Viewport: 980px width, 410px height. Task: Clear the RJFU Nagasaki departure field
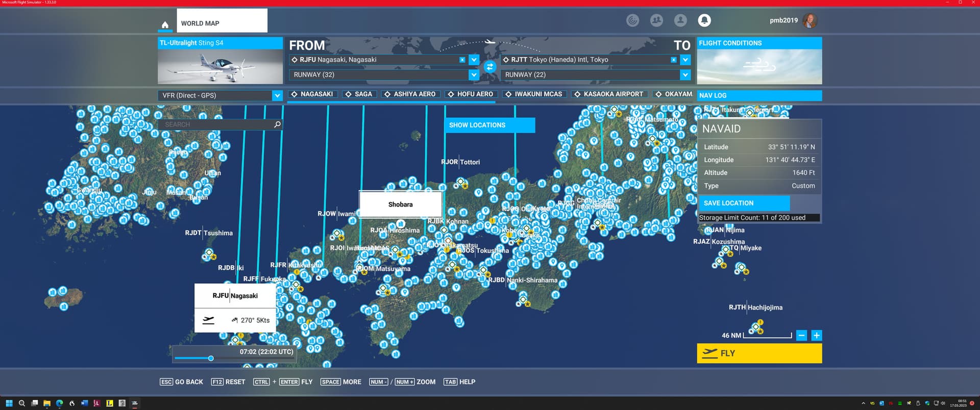(462, 60)
